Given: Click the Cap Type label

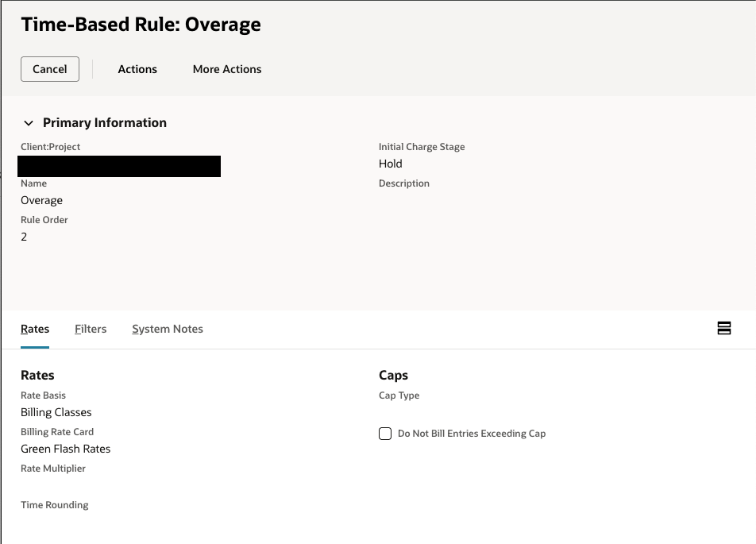Looking at the screenshot, I should pos(399,395).
